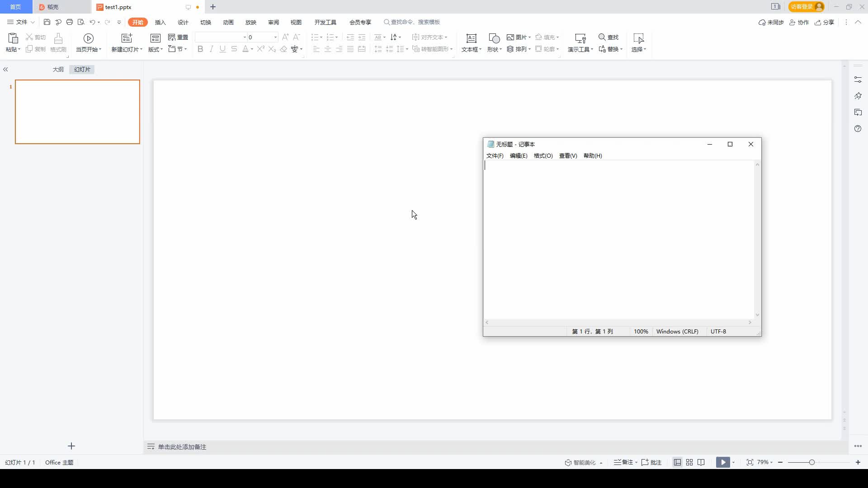Click the Select cursor icon

pyautogui.click(x=639, y=38)
